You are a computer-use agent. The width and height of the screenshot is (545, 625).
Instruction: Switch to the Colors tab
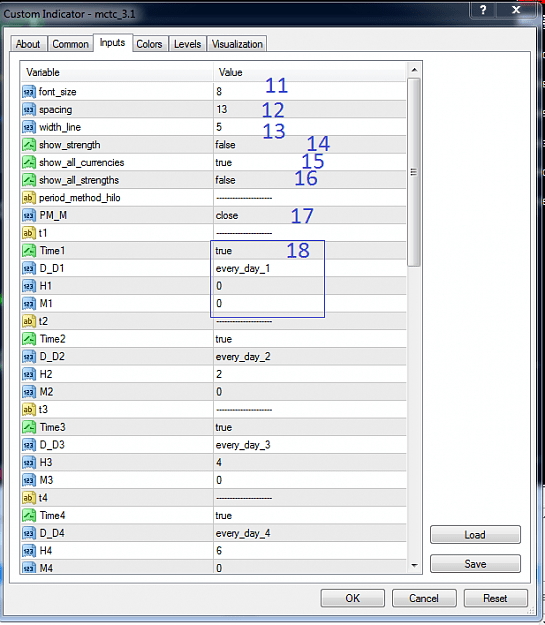coord(150,44)
